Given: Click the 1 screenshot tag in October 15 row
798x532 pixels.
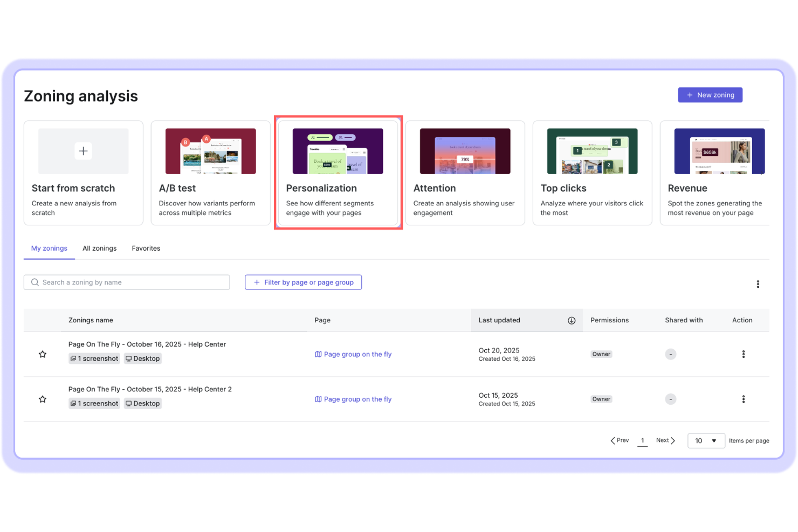Looking at the screenshot, I should click(94, 403).
